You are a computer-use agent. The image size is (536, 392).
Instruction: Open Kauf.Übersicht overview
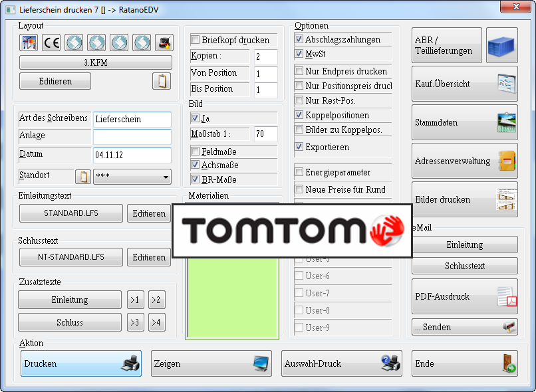pos(465,84)
